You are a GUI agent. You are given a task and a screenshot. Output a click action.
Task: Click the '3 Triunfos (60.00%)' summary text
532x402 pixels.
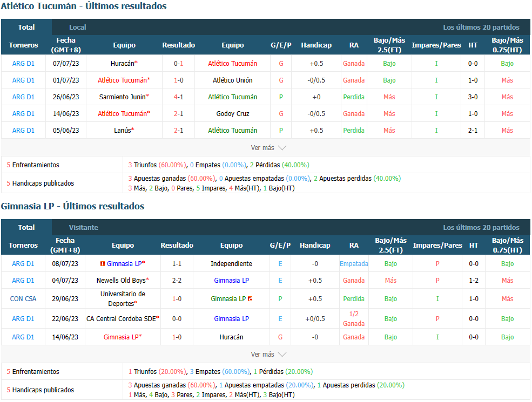[157, 165]
